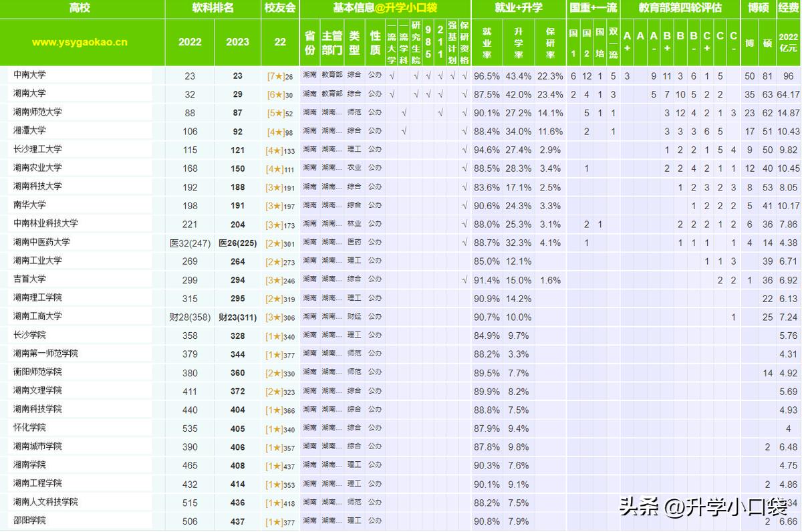This screenshot has height=532, width=802.
Task: Open the www.ysygaokao.cn link
Action: (80, 42)
